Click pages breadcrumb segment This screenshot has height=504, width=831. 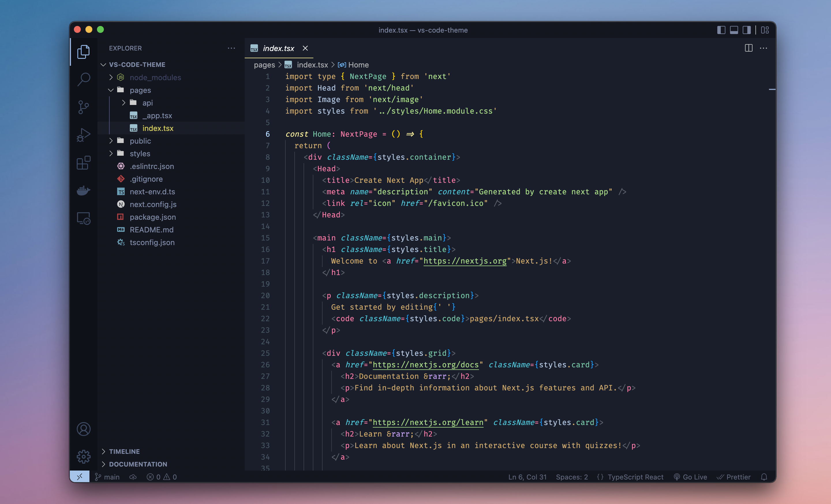[x=264, y=65]
